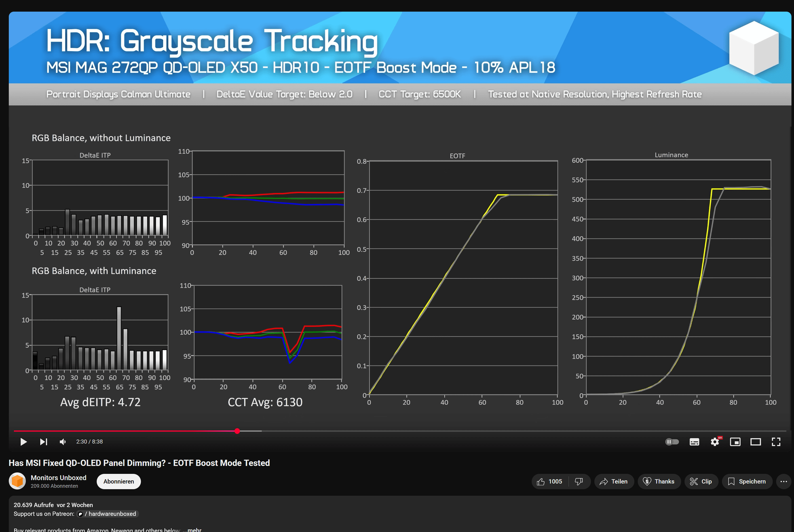Open the hardwareunboxed Patreon link

108,514
